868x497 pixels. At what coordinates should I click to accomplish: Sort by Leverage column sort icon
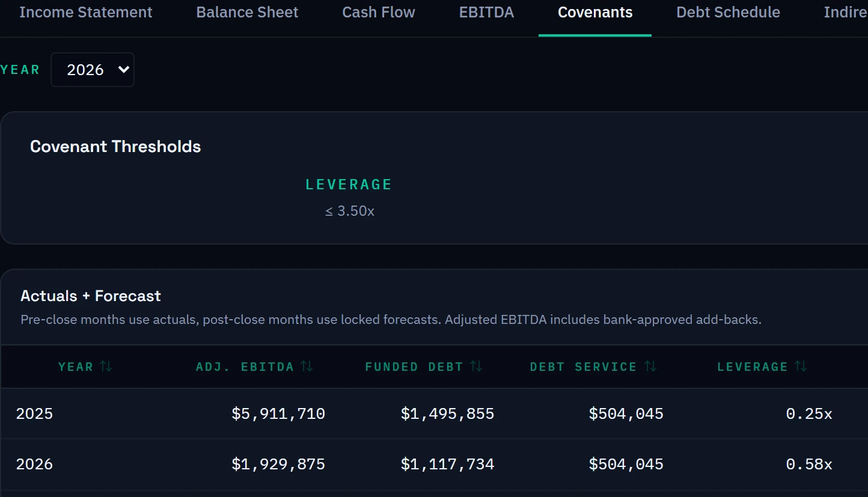click(x=801, y=366)
